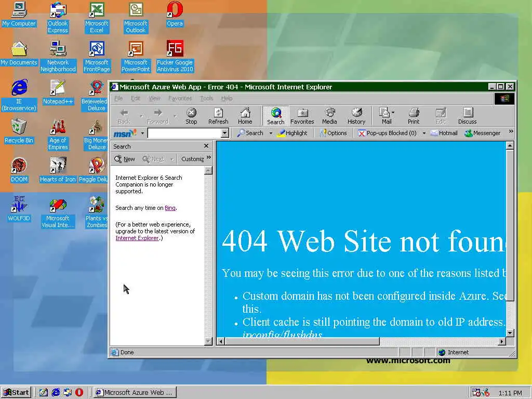Open the Favorites pane
532x399 pixels.
click(302, 116)
